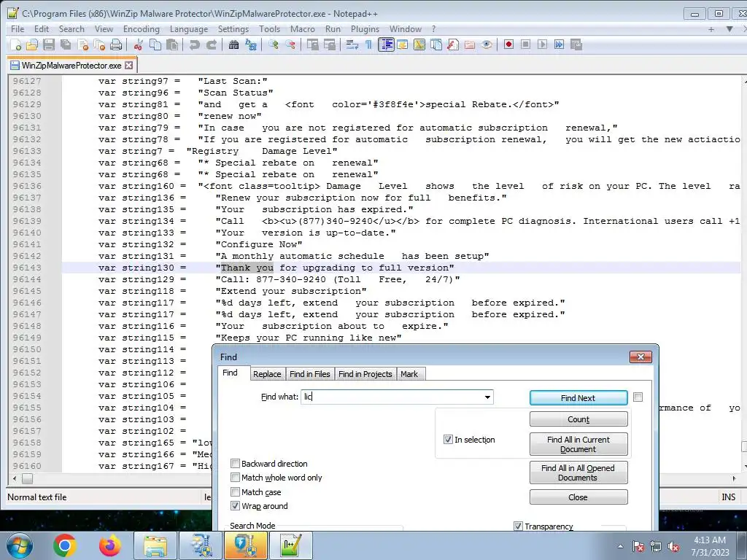Zoom out using the magnifier minus icon
The height and width of the screenshot is (560, 747).
pyautogui.click(x=290, y=44)
